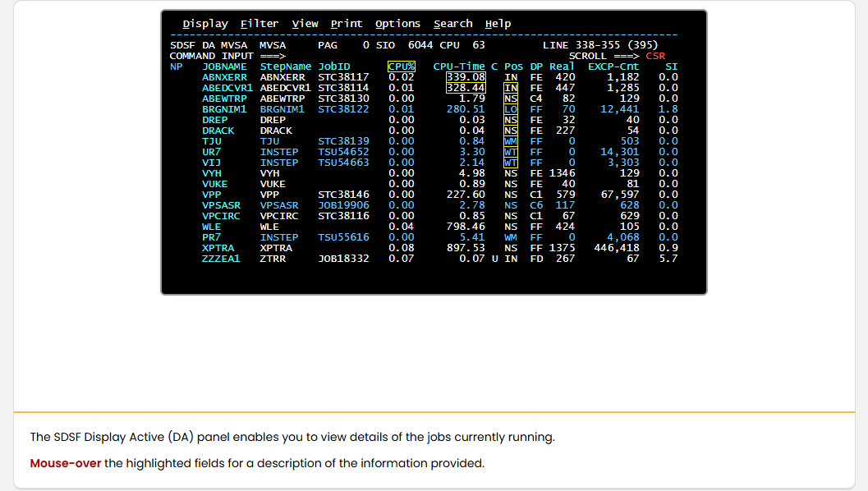Click LINE 338-355 (395) indicator
Viewport: 868px width, 491px height.
click(x=600, y=45)
